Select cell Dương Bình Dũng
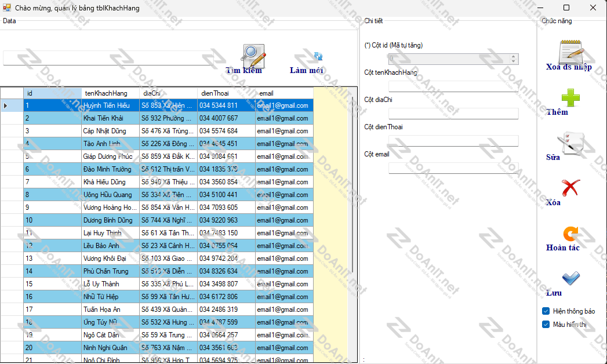Screen dimensions: 607x364 pos(110,220)
